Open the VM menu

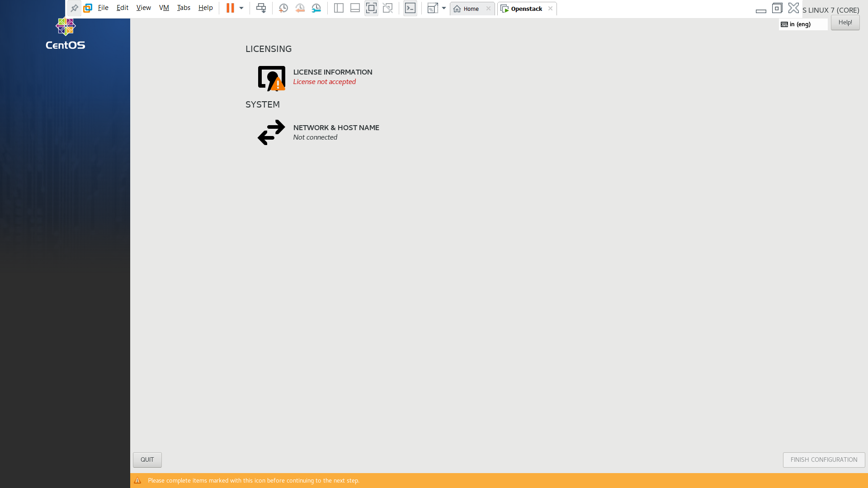tap(164, 8)
